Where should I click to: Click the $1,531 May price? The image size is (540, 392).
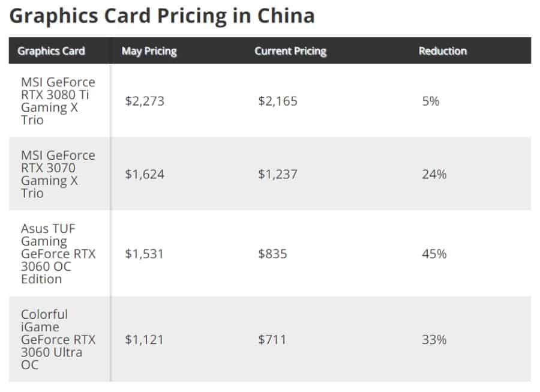(145, 253)
